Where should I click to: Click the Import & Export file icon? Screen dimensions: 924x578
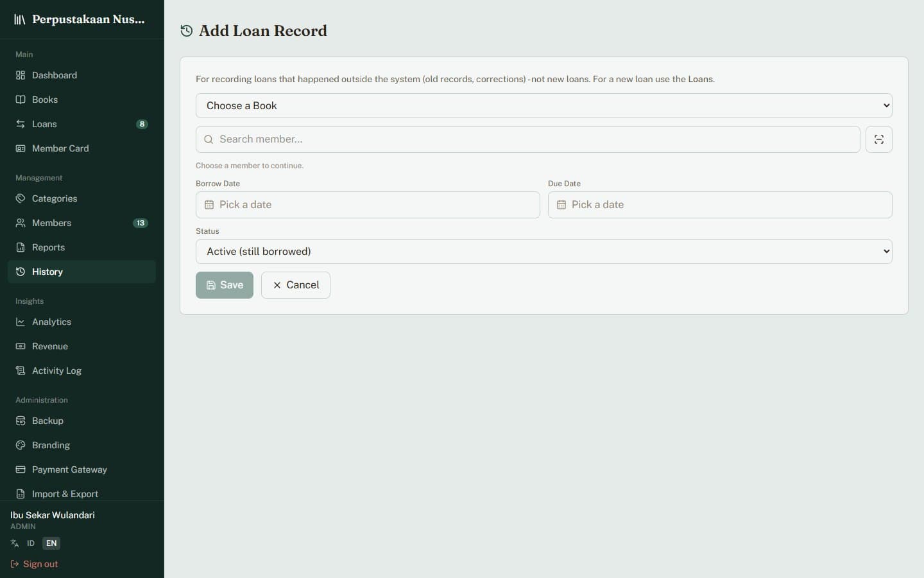[21, 494]
